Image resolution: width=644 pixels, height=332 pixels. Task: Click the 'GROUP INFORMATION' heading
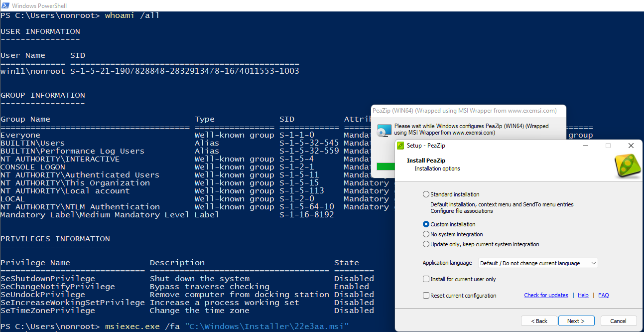click(x=43, y=95)
